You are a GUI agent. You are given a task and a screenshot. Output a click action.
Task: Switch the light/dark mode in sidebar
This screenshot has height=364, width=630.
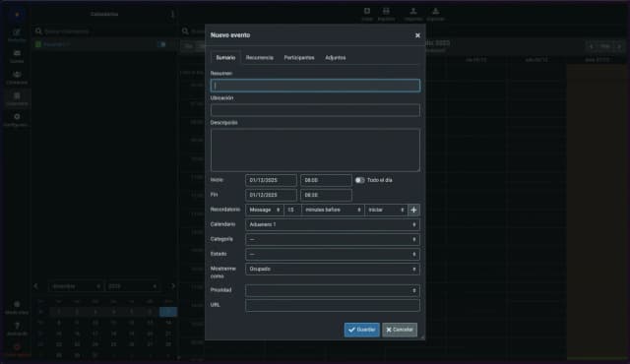(17, 307)
